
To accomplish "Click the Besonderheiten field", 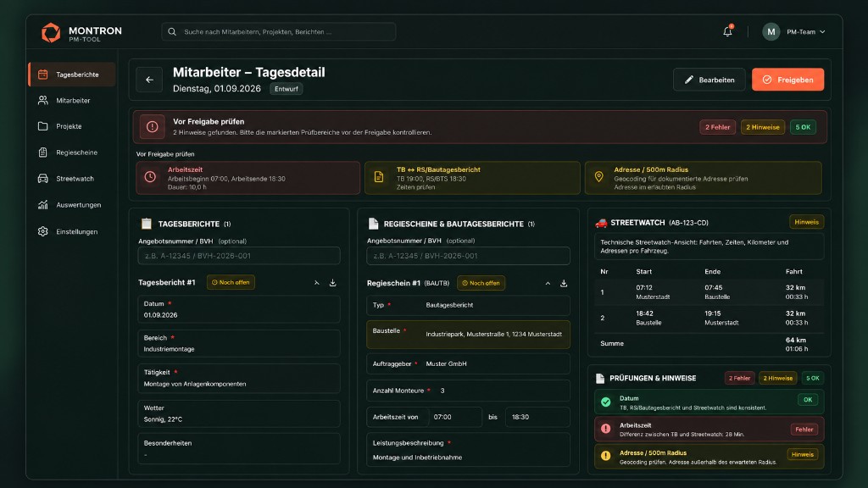I will point(239,449).
